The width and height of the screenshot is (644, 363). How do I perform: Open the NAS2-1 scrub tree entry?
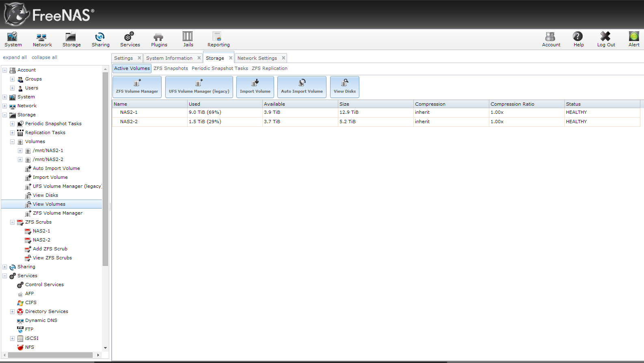click(x=41, y=231)
